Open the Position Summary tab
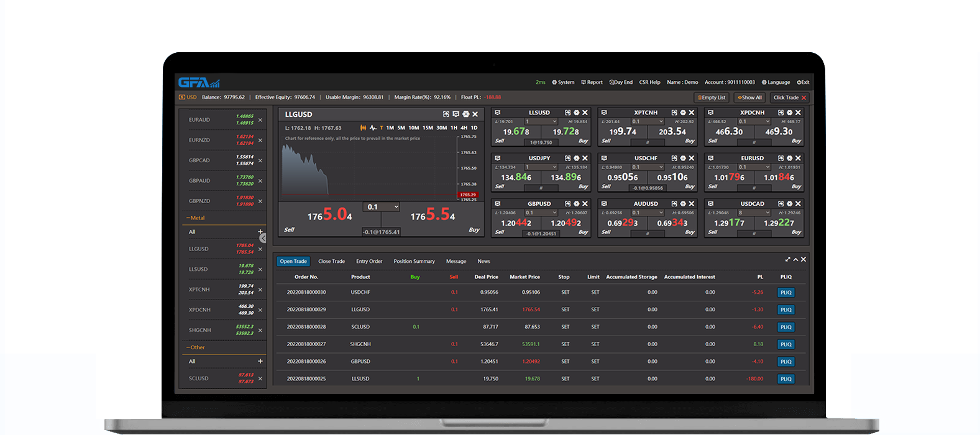The width and height of the screenshot is (980, 435). pos(414,262)
